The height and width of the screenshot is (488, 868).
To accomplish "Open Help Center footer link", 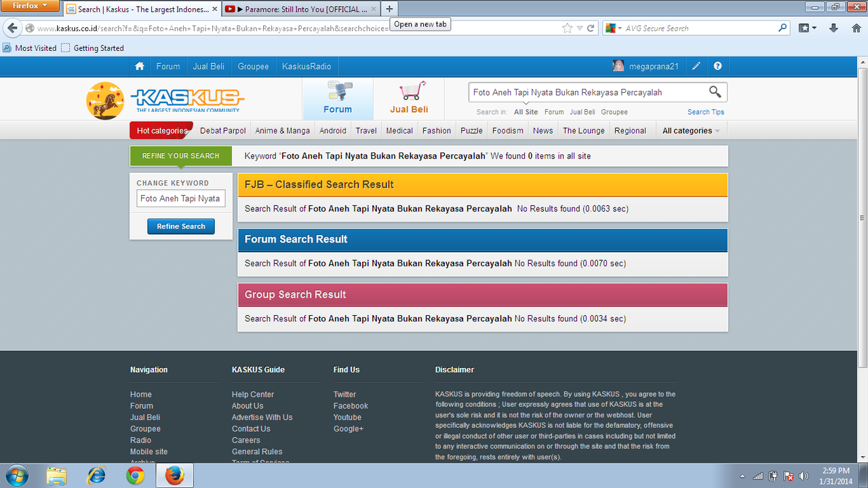I will point(253,394).
